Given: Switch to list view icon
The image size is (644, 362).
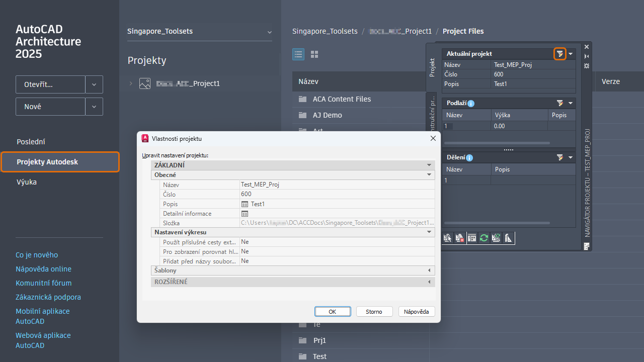Looking at the screenshot, I should pos(298,54).
